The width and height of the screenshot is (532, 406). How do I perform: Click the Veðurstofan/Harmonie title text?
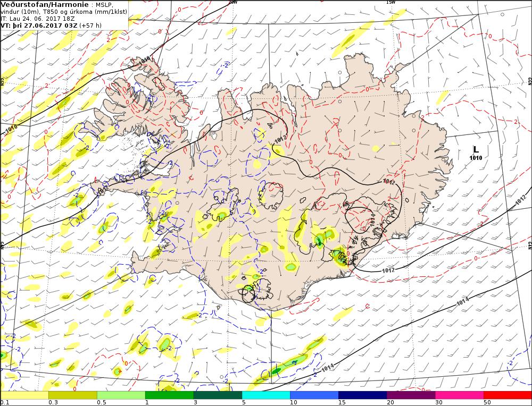tap(45, 4)
